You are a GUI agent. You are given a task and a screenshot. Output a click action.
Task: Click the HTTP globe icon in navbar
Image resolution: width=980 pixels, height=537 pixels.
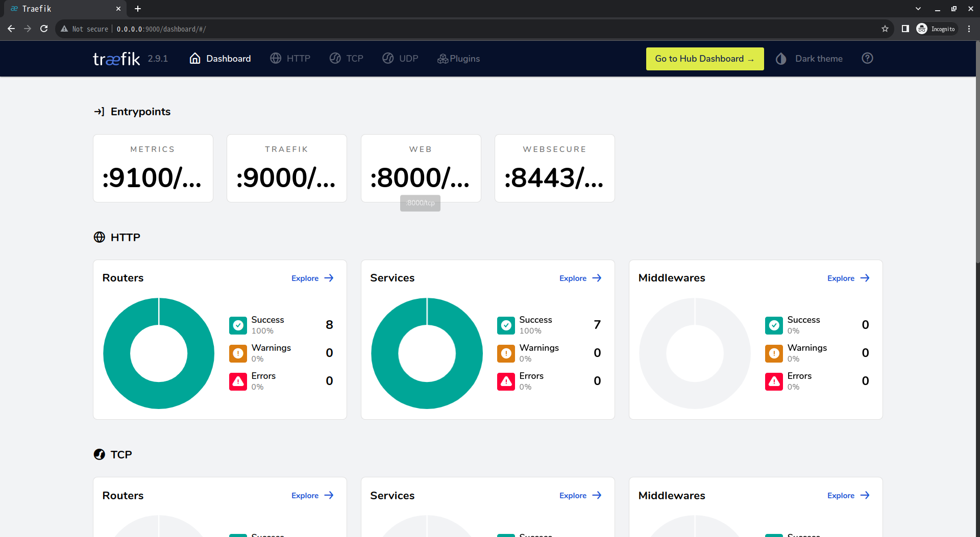(276, 59)
